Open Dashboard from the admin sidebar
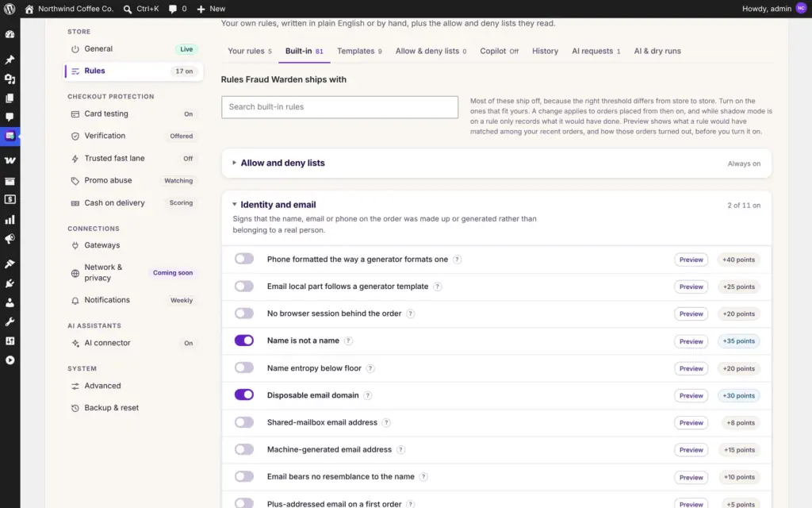 (x=10, y=34)
